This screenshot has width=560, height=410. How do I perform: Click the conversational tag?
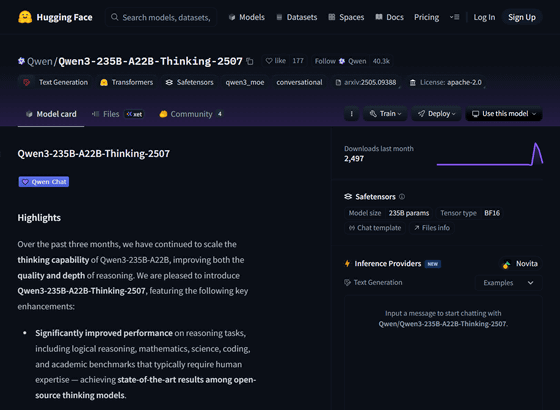299,82
